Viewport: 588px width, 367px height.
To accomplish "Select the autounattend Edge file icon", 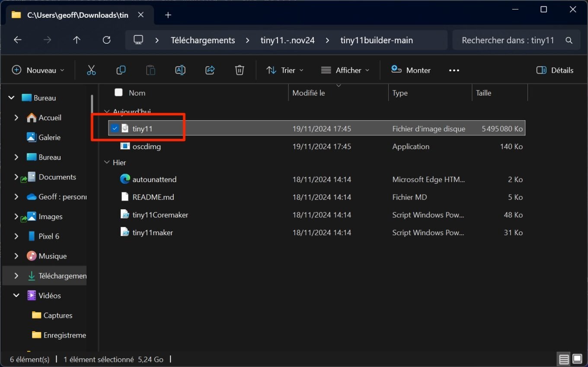I will pyautogui.click(x=125, y=179).
